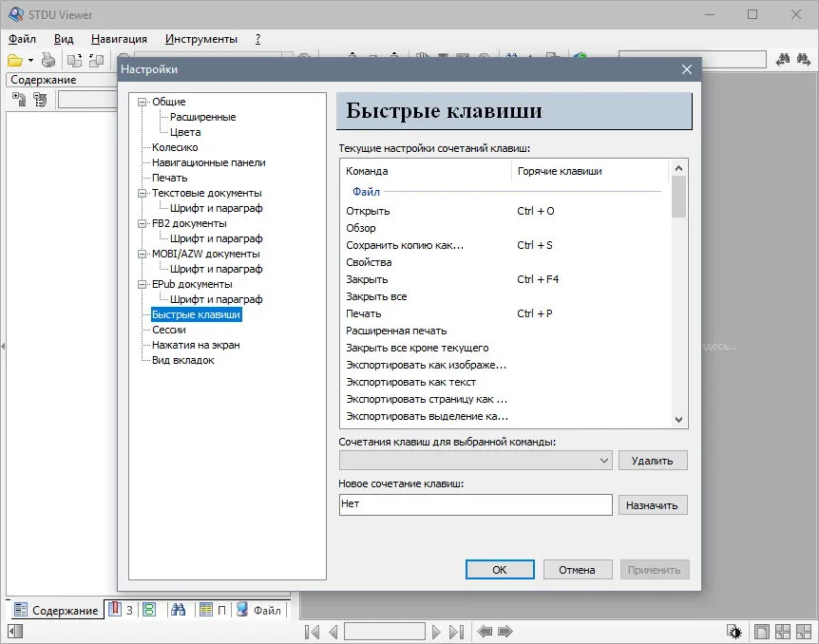Viewport: 819px width, 644px height.
Task: Collapse the EPub документы tree node
Action: click(142, 284)
